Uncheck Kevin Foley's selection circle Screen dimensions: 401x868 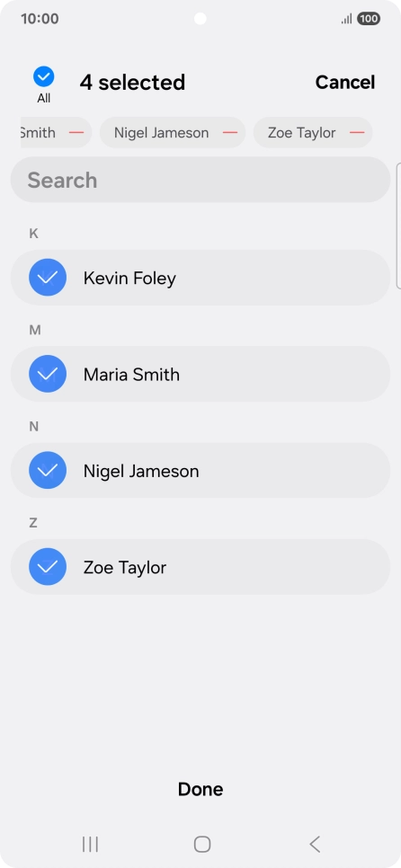tap(48, 278)
